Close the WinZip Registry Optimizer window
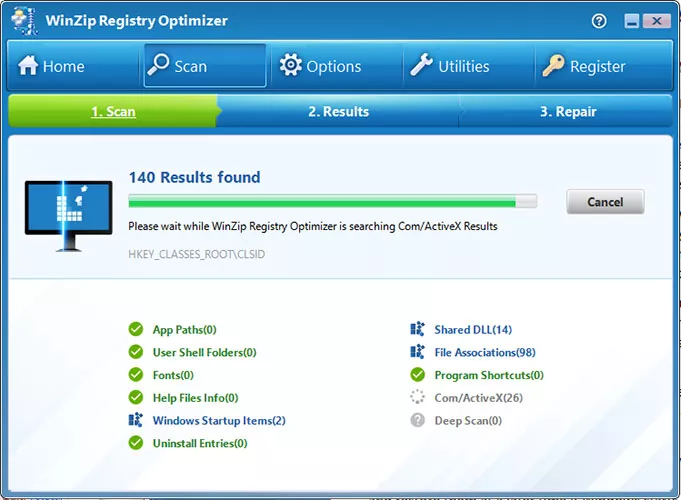 (656, 21)
